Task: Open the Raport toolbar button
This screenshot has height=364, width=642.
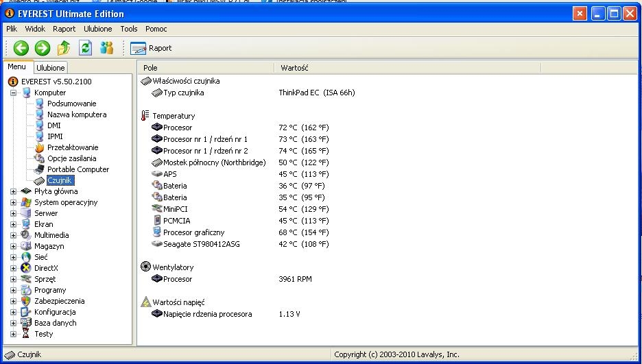Action: click(x=151, y=48)
